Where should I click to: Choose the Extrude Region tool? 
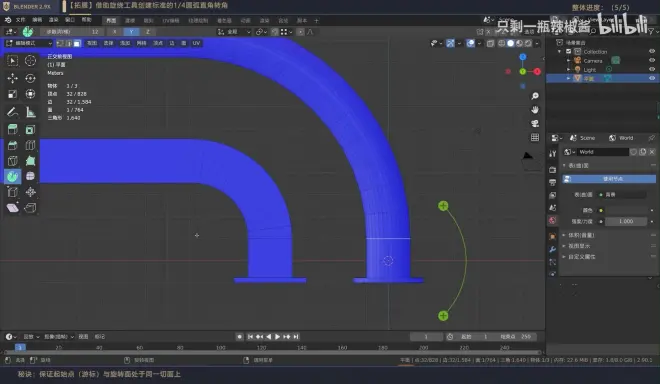[x=13, y=129]
